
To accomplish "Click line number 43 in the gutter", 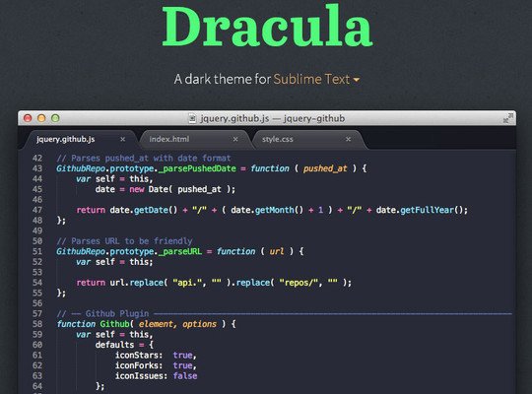I will point(37,168).
